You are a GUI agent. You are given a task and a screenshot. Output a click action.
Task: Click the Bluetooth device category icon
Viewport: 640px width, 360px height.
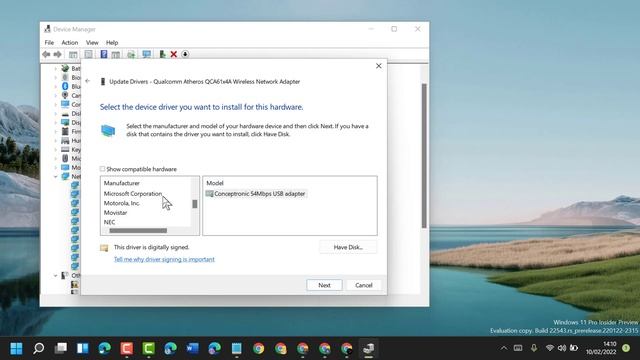pyautogui.click(x=65, y=86)
